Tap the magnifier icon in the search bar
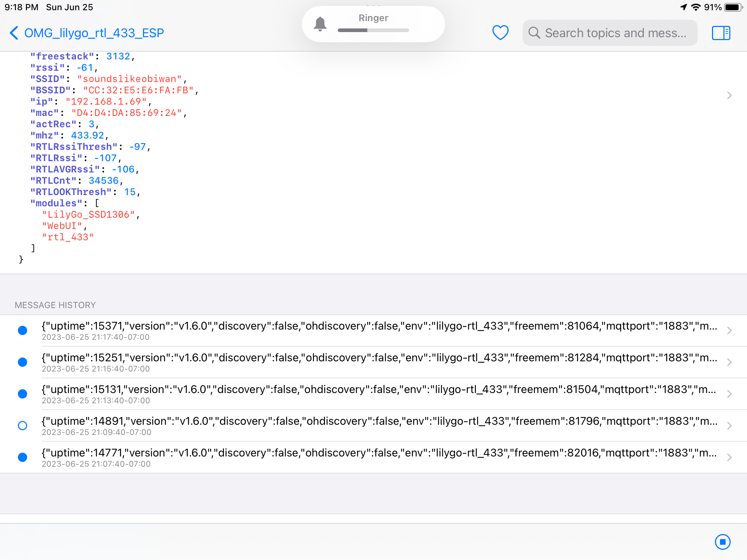 534,32
